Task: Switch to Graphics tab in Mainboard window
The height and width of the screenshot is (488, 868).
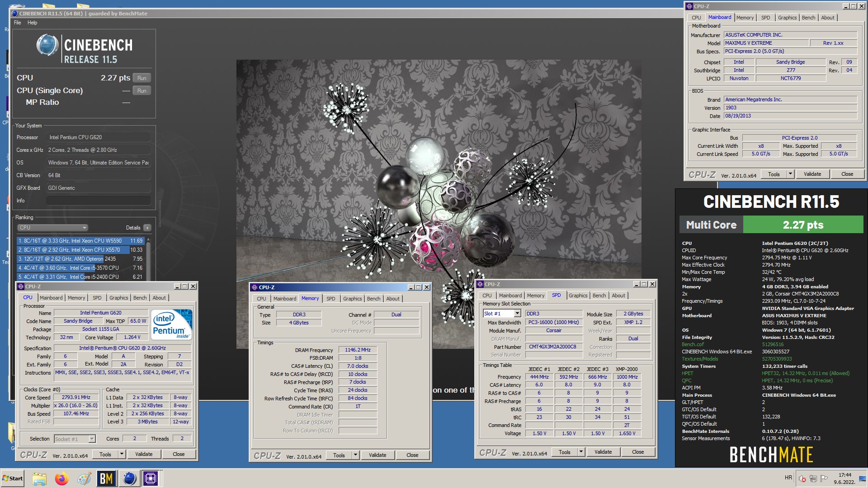Action: click(787, 18)
